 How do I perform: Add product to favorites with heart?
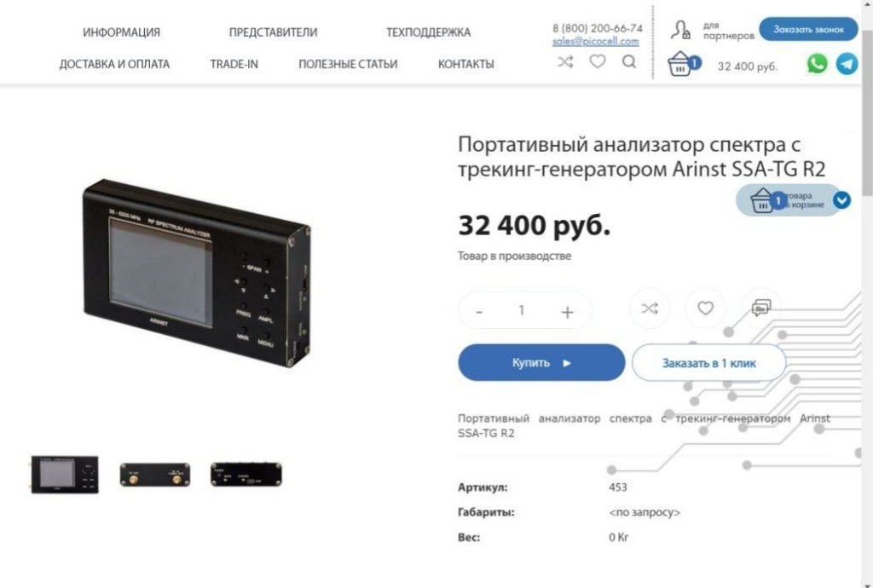(705, 308)
